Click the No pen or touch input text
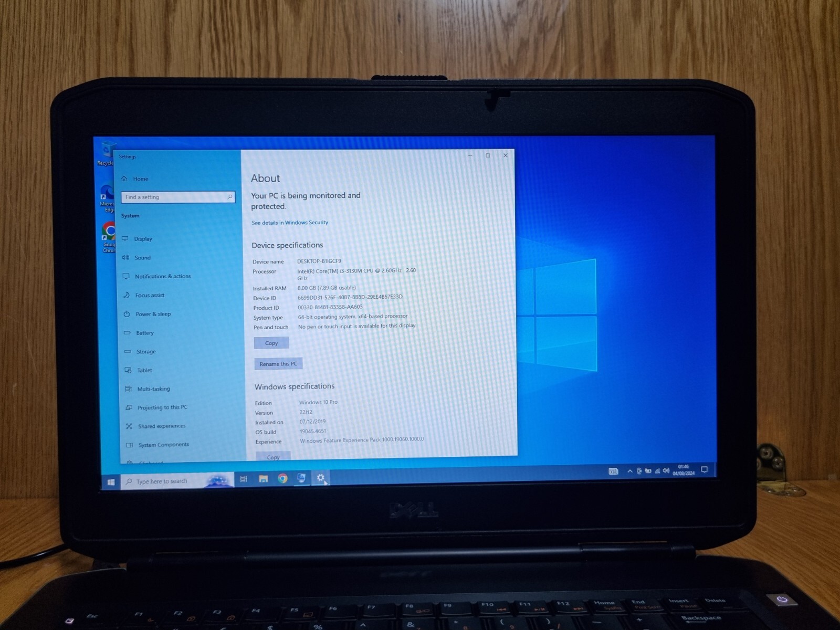 point(357,326)
